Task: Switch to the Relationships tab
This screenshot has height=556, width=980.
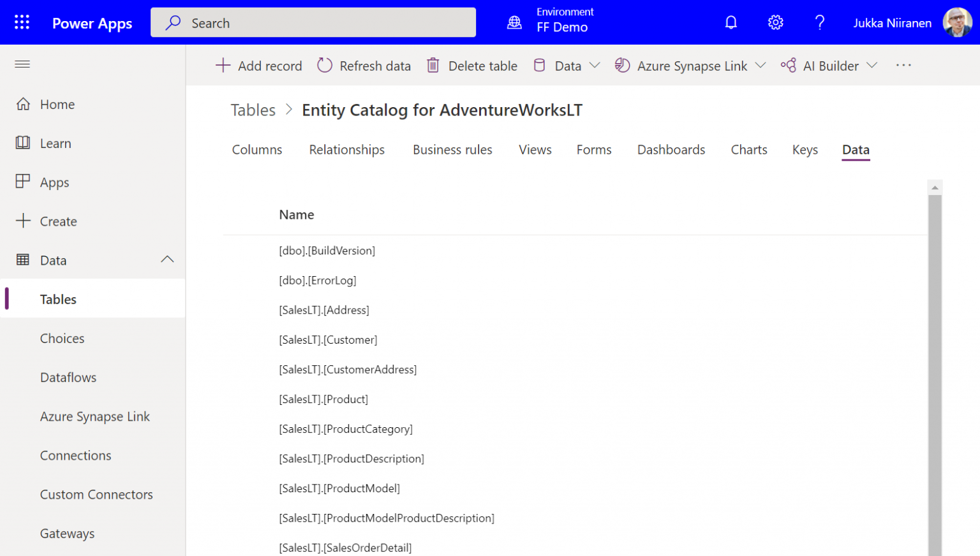Action: click(347, 150)
